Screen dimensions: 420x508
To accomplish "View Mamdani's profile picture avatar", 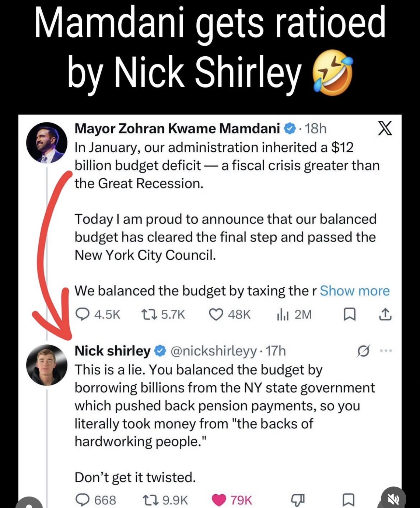I will 47,143.
